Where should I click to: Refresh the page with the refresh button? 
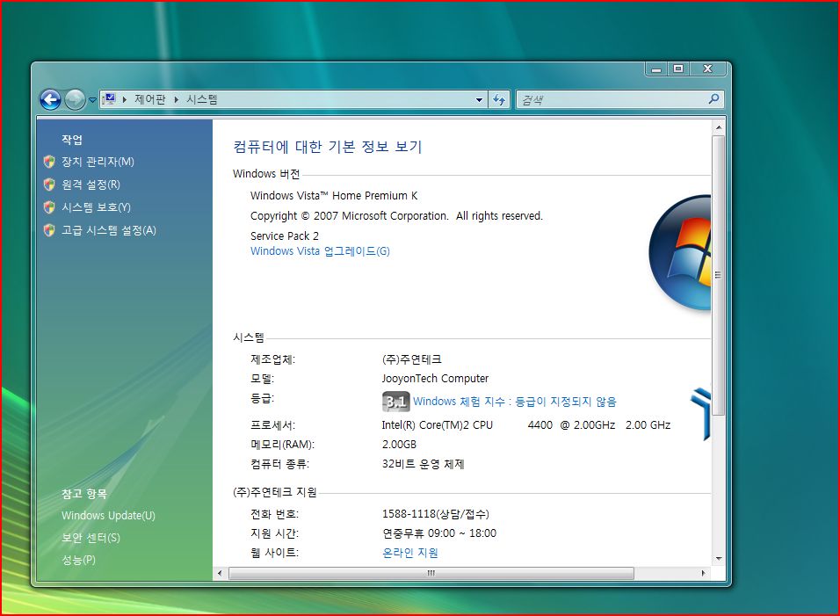[x=499, y=99]
